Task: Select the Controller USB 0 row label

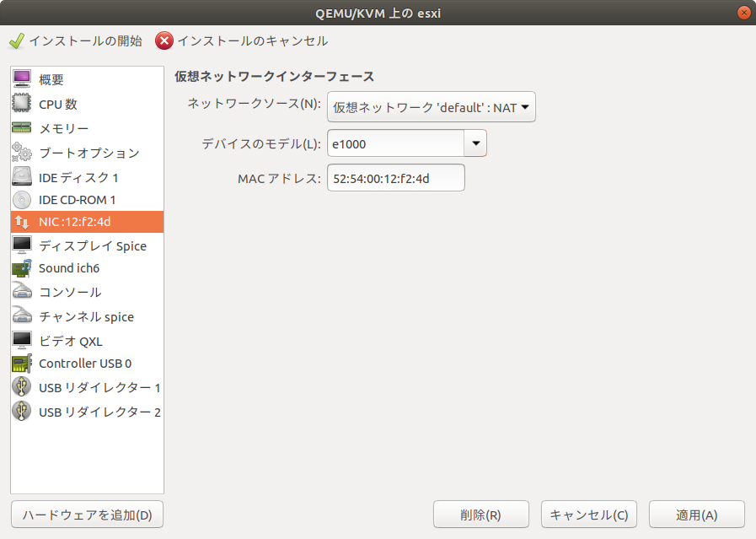Action: pos(85,364)
